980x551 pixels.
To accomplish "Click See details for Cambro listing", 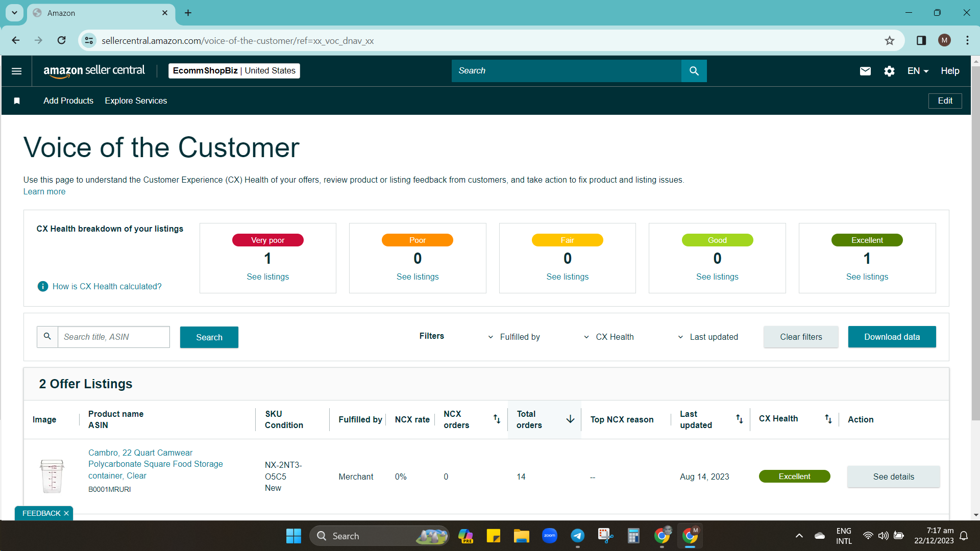I will (893, 477).
